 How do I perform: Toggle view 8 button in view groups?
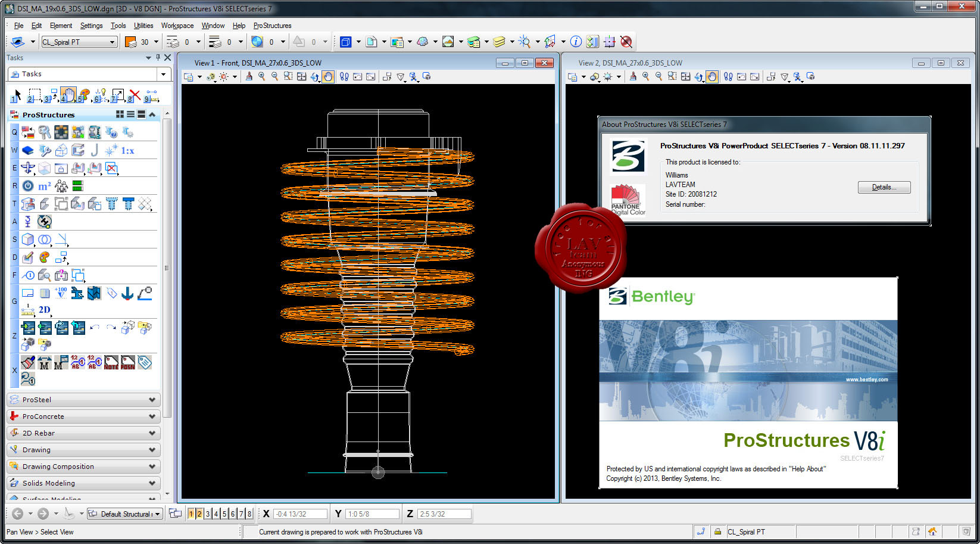coord(249,514)
